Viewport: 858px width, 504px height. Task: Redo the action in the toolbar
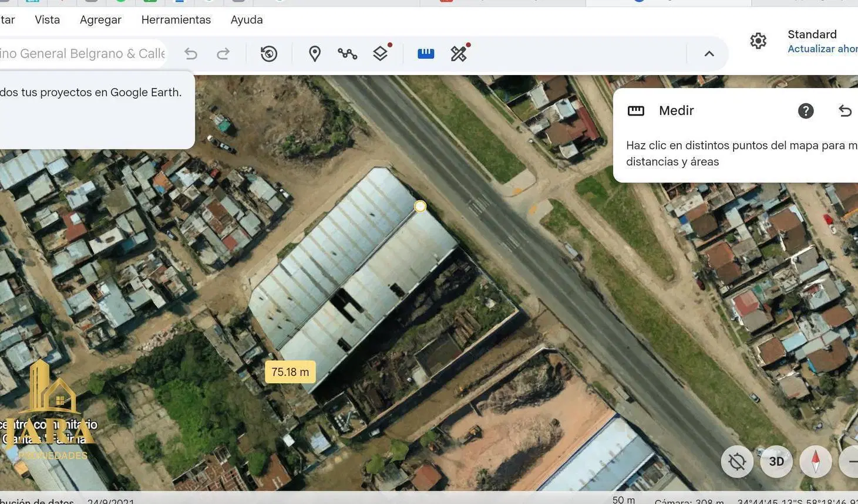pos(223,54)
